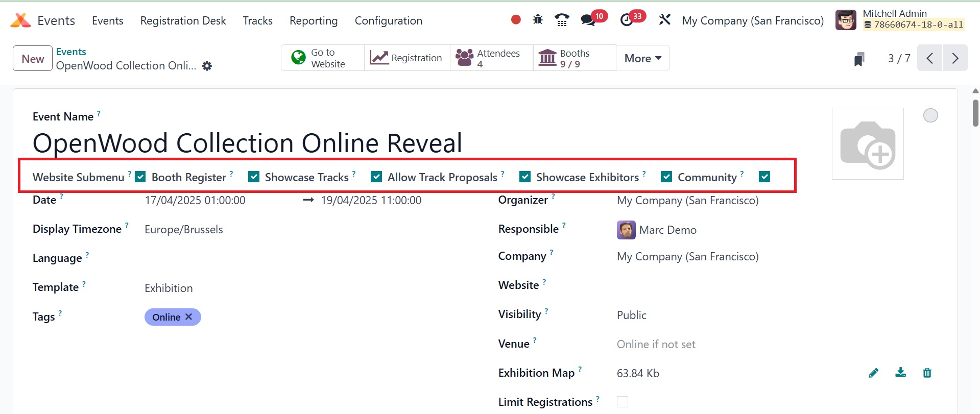The width and height of the screenshot is (980, 414).
Task: Open the activities clock icon
Action: pyautogui.click(x=627, y=20)
